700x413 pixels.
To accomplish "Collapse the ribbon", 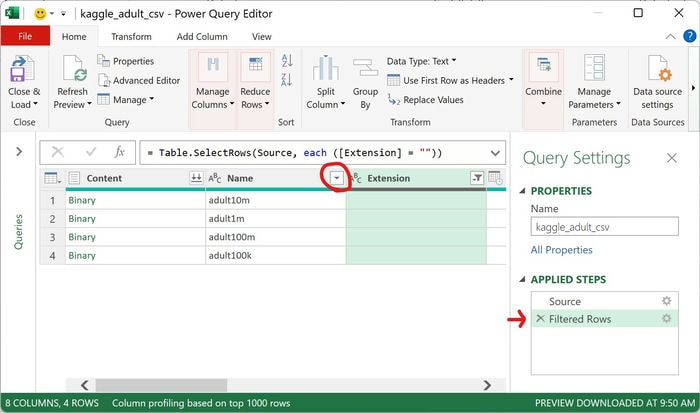I will [671, 37].
